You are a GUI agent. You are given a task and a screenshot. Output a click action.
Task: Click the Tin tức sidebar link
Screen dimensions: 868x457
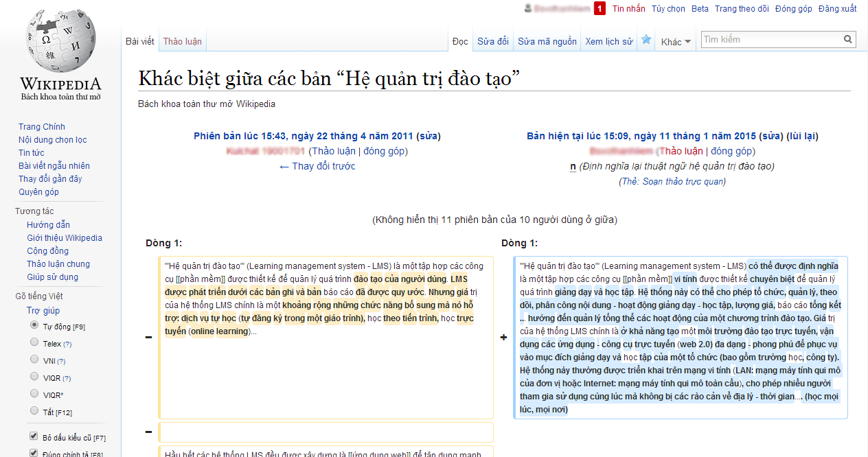tap(31, 153)
